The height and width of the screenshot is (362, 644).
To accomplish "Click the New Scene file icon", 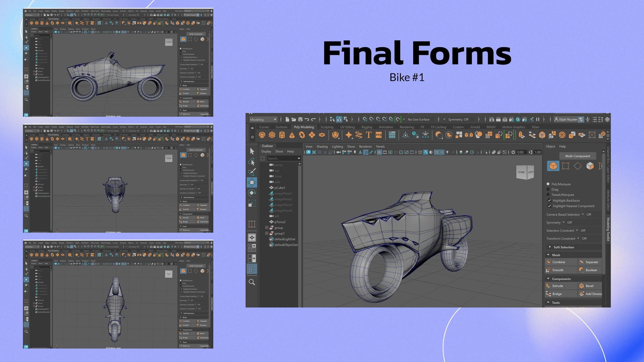I will coord(287,119).
